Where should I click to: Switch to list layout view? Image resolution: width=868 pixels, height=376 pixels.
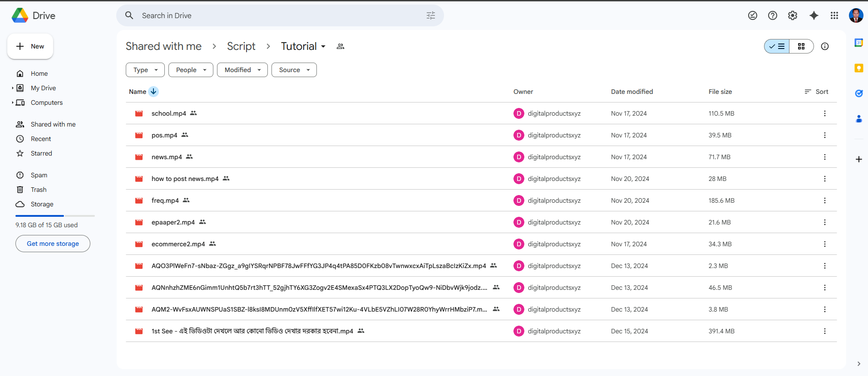point(777,46)
